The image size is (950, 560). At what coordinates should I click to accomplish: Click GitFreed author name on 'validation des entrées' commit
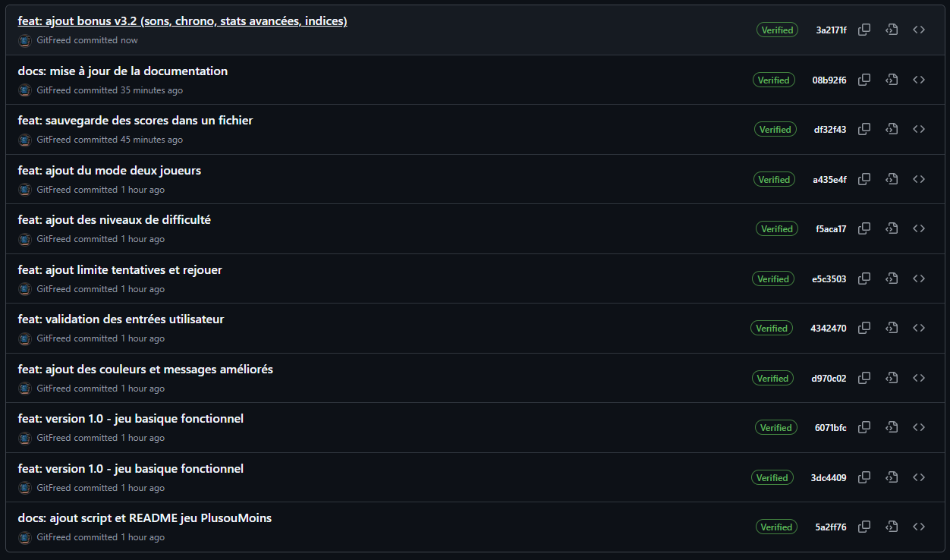tap(53, 338)
